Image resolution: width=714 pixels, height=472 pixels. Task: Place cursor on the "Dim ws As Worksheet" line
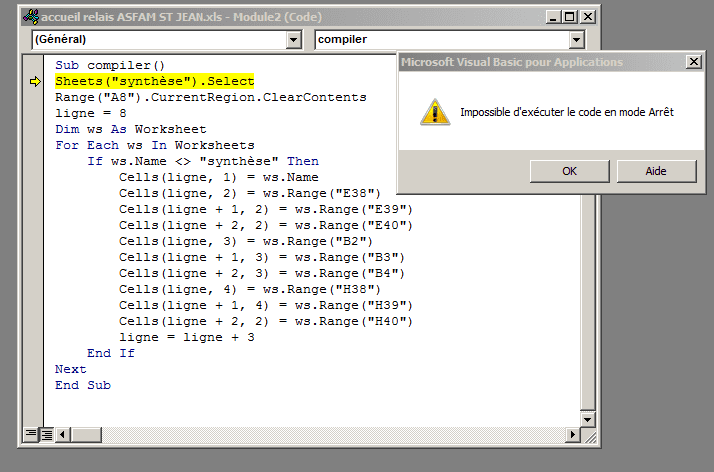tap(130, 129)
